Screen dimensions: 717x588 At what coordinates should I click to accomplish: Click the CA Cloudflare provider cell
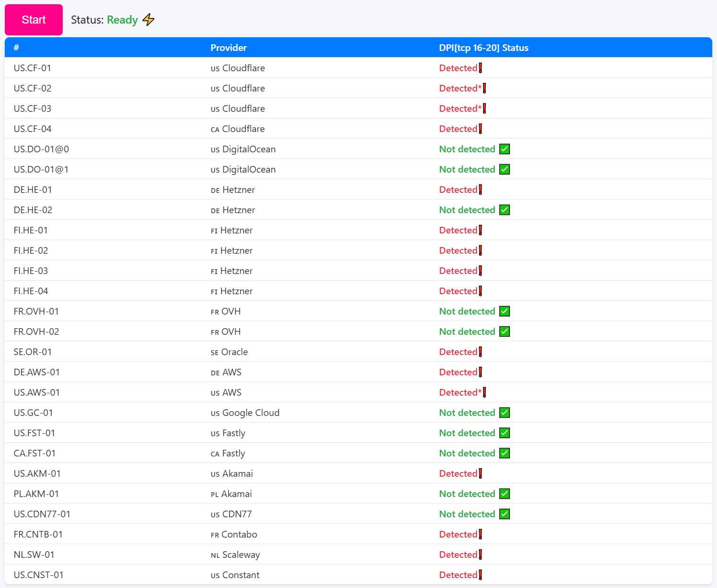[x=238, y=129]
